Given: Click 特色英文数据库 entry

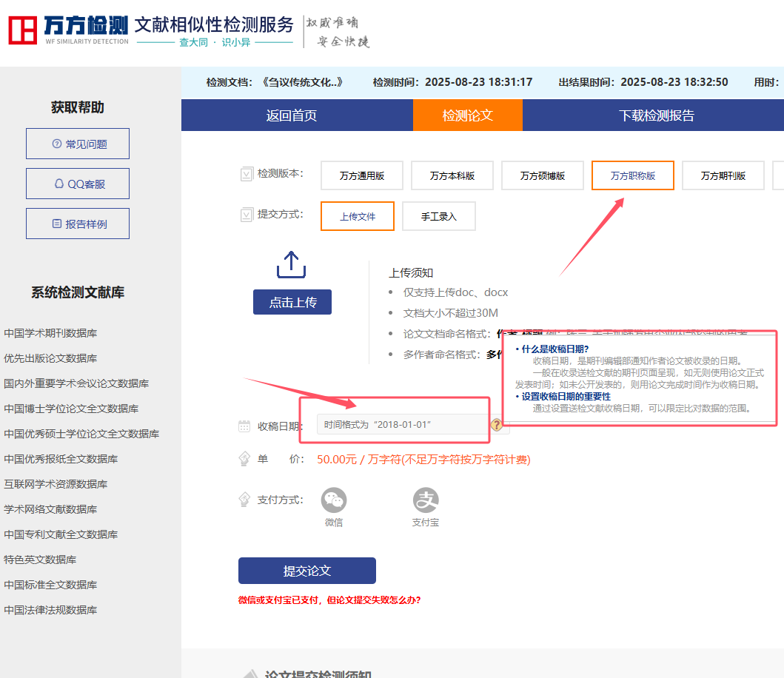Looking at the screenshot, I should pos(40,560).
